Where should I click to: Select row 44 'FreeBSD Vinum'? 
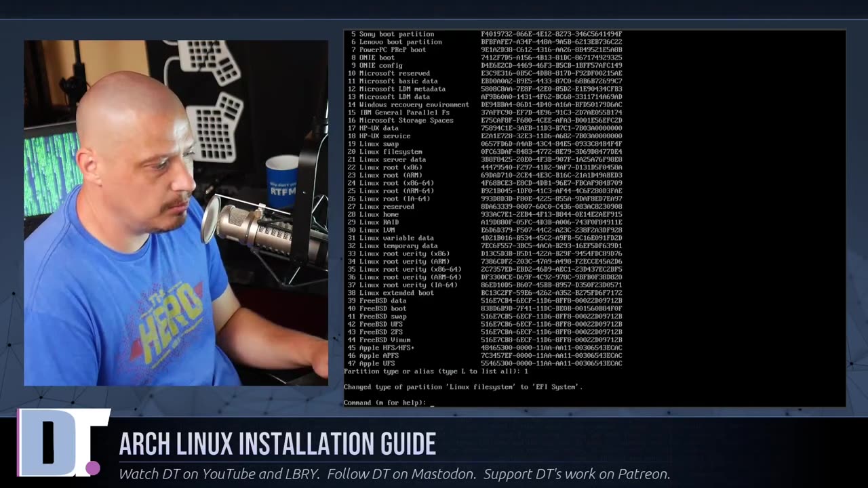pos(485,340)
